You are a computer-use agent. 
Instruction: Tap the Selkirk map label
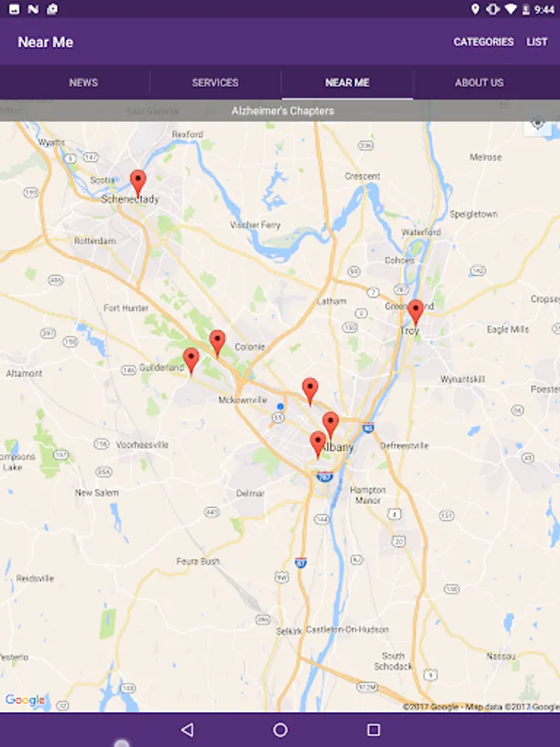[289, 632]
